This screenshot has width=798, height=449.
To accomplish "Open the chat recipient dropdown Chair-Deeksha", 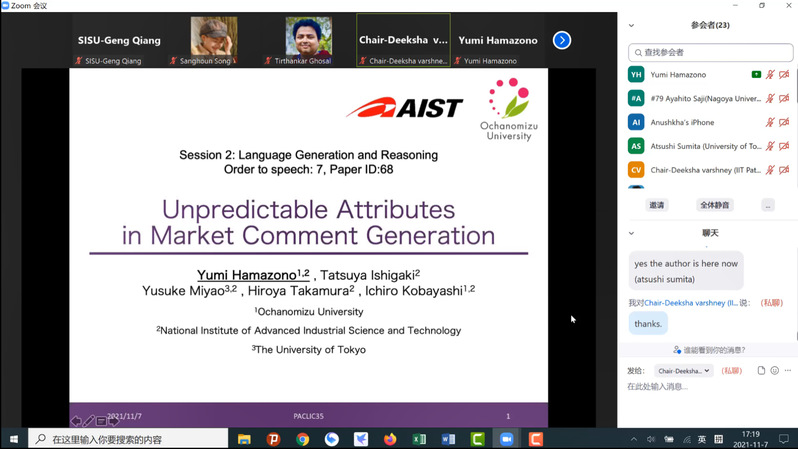I will point(684,371).
